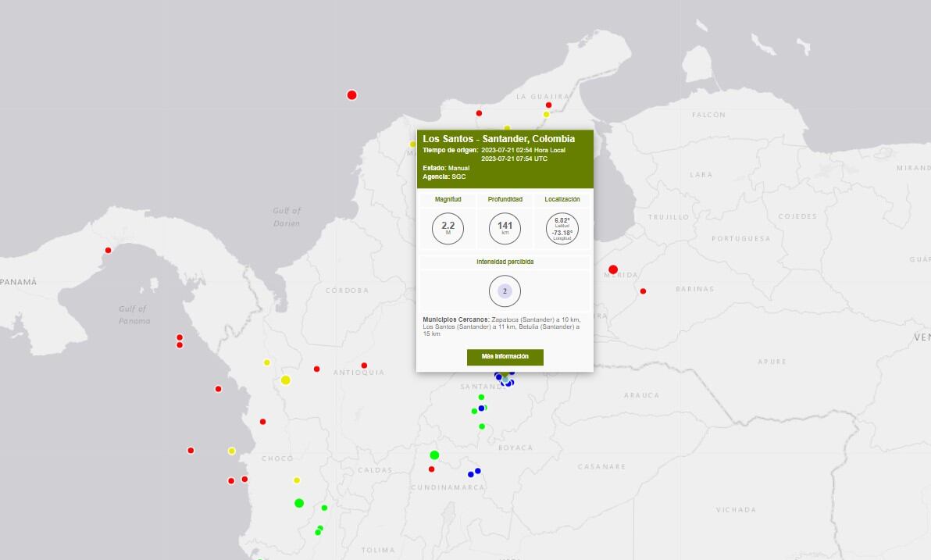This screenshot has height=560, width=931.
Task: Select the red marker below the La Guajira label
Action: pyautogui.click(x=548, y=105)
